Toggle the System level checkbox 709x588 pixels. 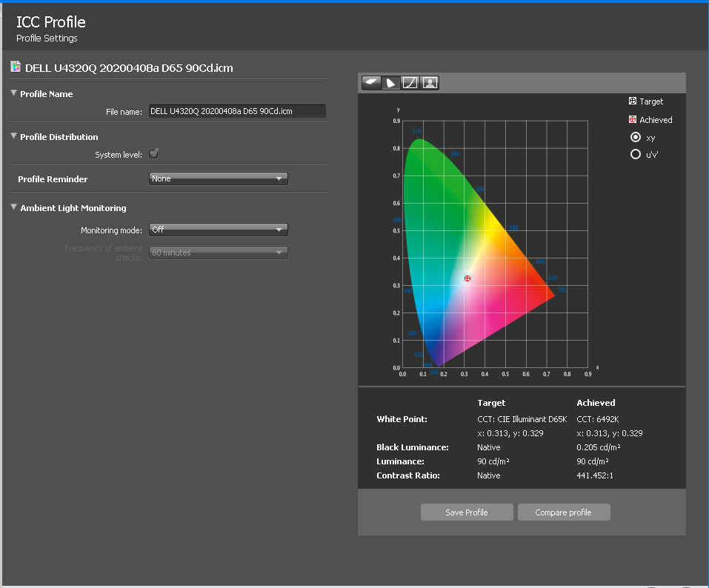pyautogui.click(x=154, y=154)
